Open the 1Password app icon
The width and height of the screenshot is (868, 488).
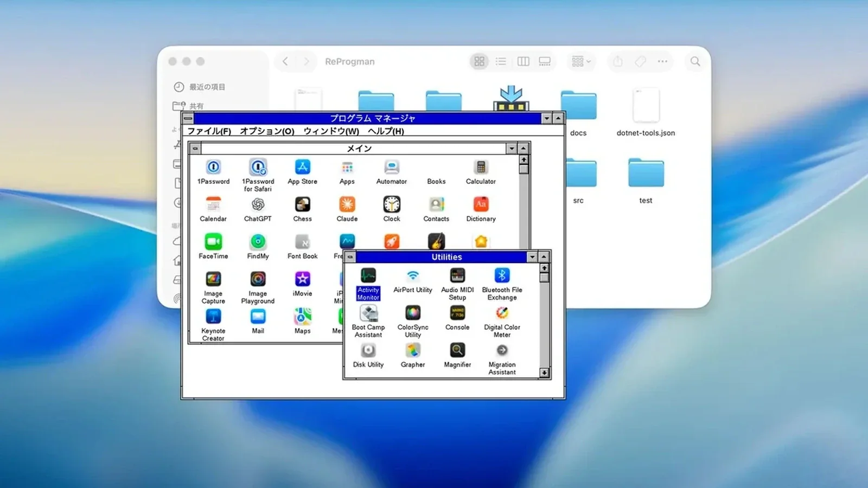tap(213, 167)
